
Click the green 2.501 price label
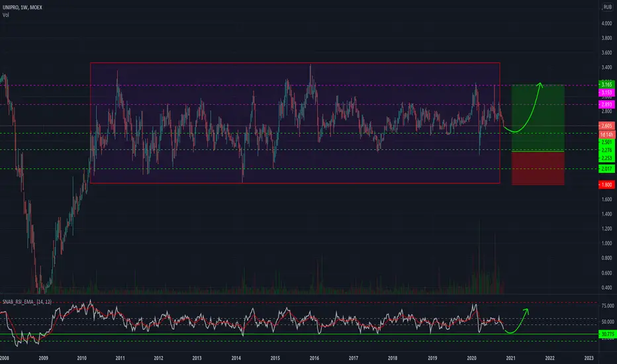[606, 142]
